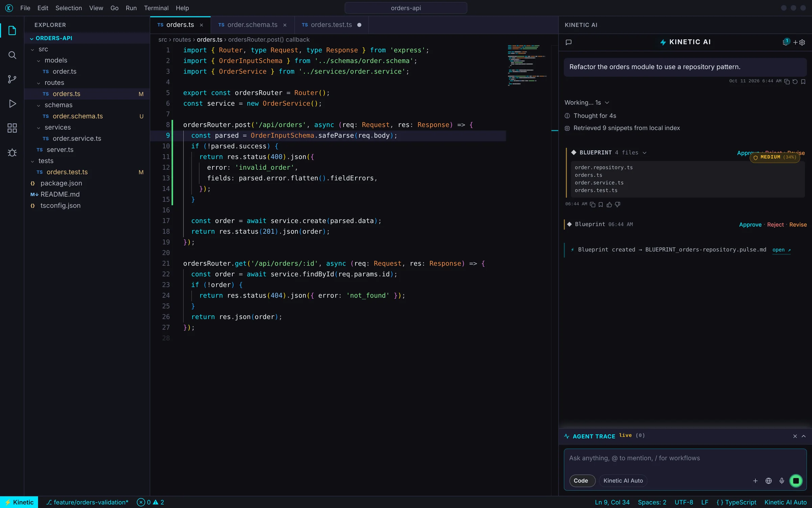Bookmark the blueprint reply at 06:44 AM
812x508 pixels.
pyautogui.click(x=601, y=205)
